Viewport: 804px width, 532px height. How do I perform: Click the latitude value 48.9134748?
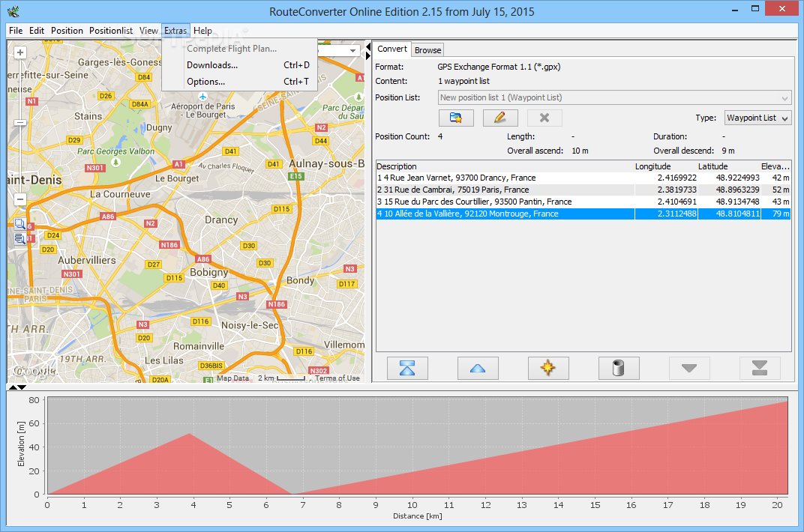coord(737,202)
